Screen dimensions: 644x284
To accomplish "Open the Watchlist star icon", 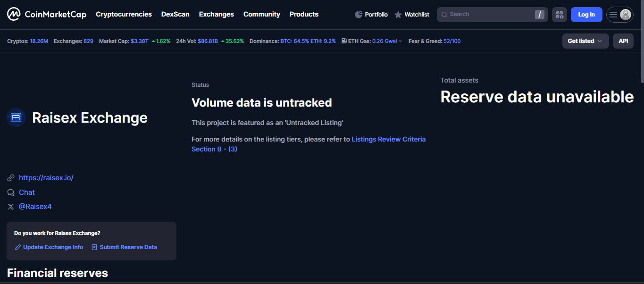I will [398, 15].
